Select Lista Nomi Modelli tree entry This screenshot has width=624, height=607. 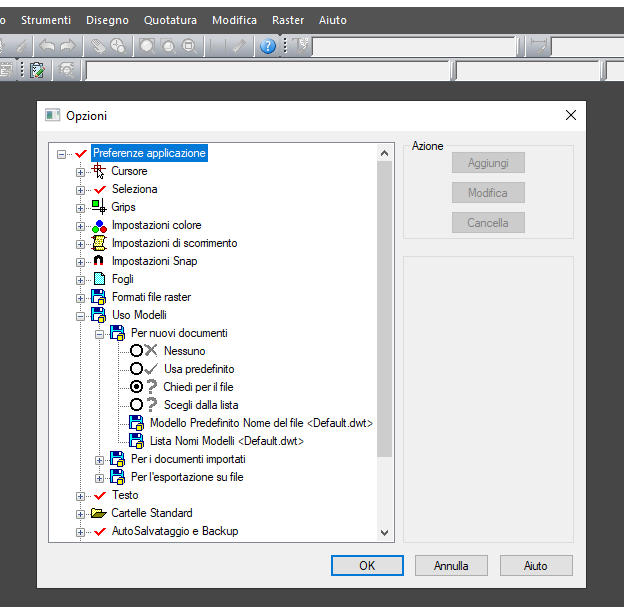pyautogui.click(x=226, y=441)
